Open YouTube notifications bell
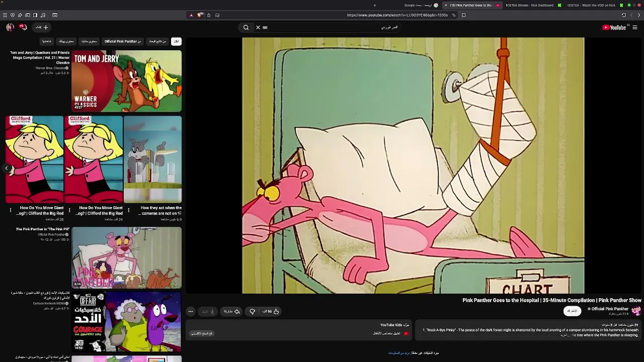The width and height of the screenshot is (644, 362). [23, 27]
